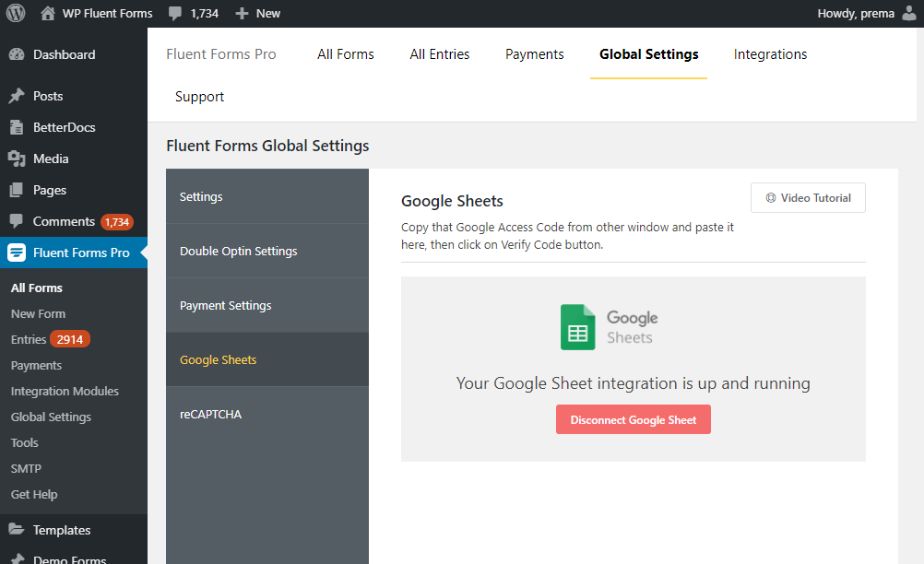The height and width of the screenshot is (564, 924).
Task: Click the Video Tutorial button
Action: [808, 198]
